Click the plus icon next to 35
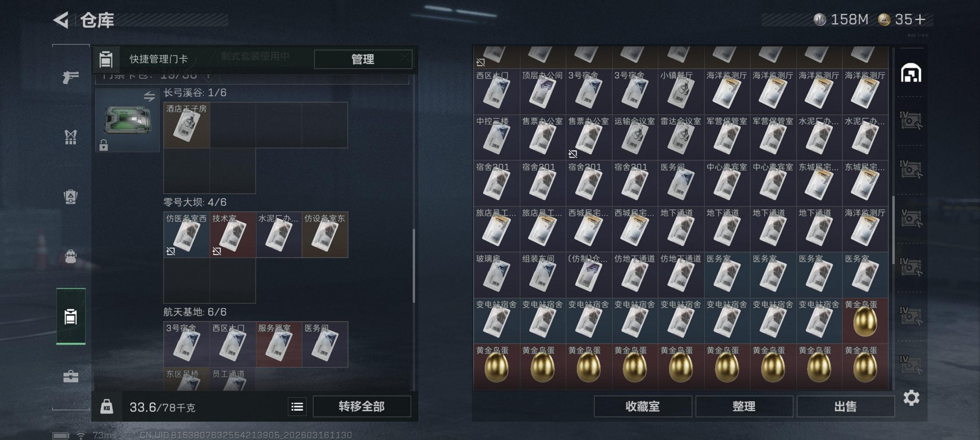The height and width of the screenshot is (440, 980). (920, 19)
